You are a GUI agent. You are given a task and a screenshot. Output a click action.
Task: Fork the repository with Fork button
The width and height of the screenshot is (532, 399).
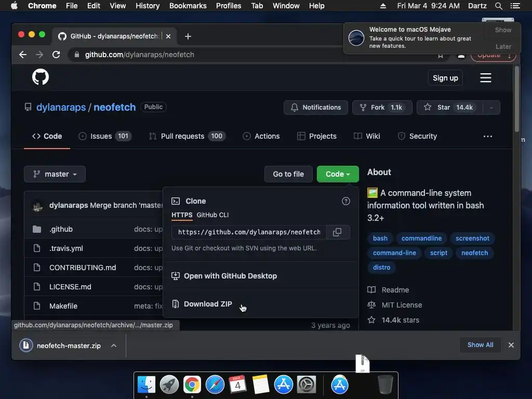pyautogui.click(x=382, y=108)
